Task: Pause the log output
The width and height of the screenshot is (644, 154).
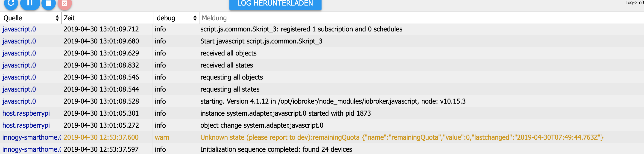Action: tap(30, 3)
